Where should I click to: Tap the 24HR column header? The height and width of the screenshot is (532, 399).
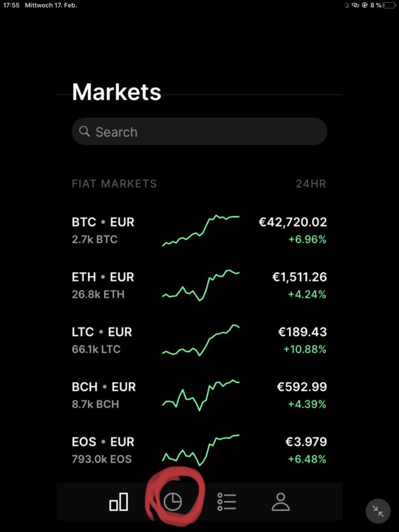coord(310,184)
